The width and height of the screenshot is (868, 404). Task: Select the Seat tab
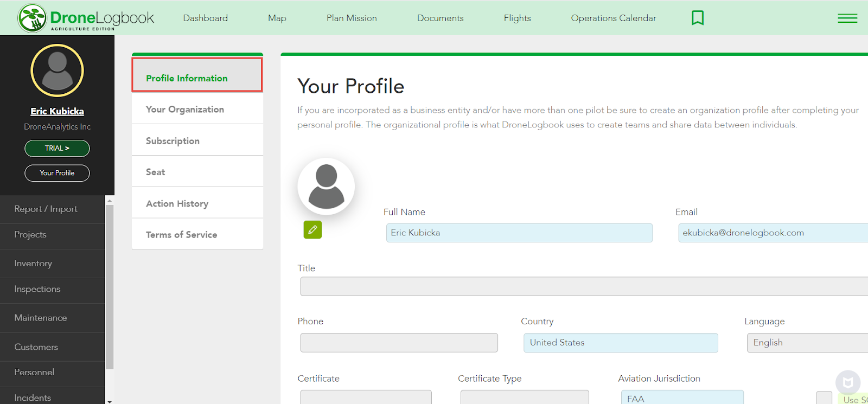coord(197,172)
